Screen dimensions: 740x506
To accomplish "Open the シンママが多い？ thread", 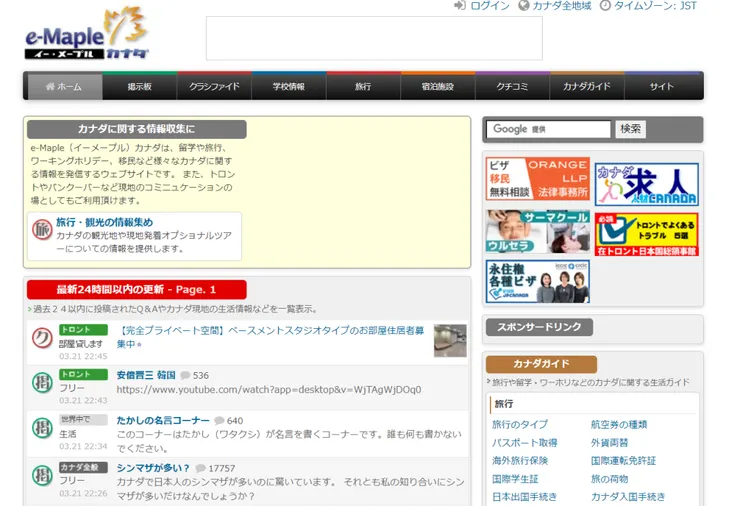I will (x=153, y=468).
